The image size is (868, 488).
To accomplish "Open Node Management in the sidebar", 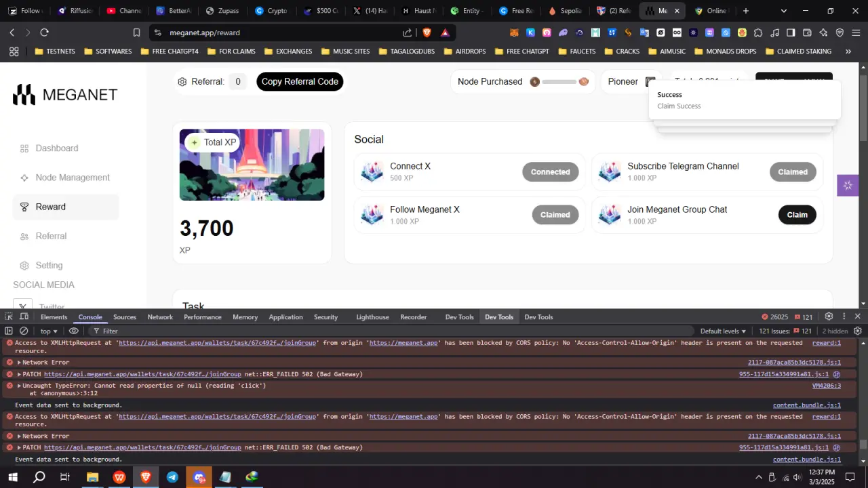I will [x=73, y=178].
